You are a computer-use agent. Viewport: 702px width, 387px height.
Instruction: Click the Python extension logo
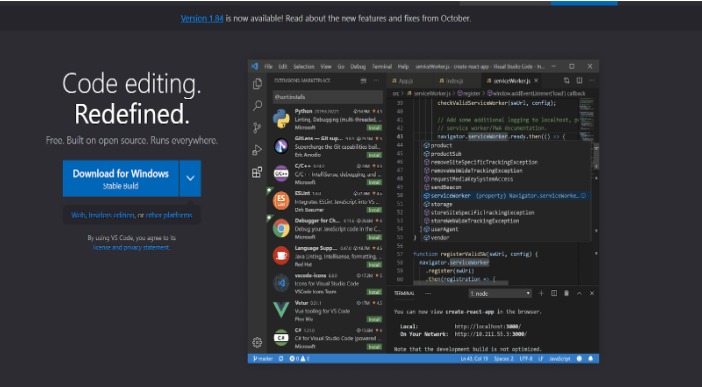(281, 119)
